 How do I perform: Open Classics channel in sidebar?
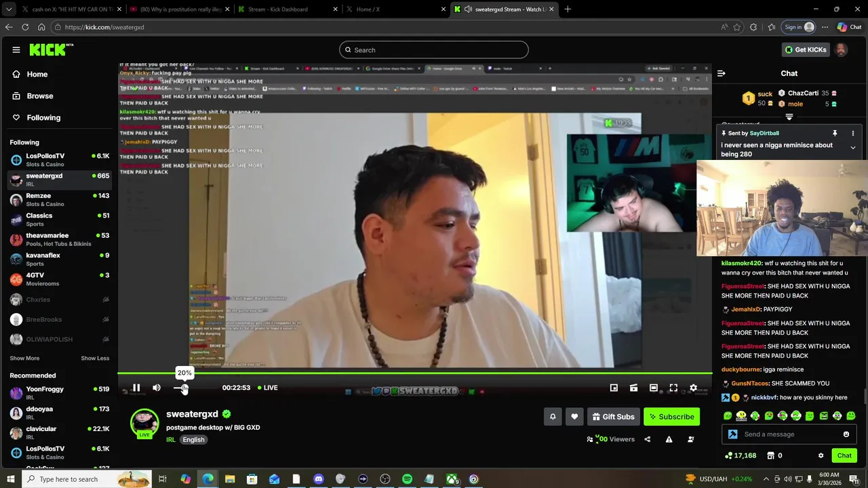60,220
